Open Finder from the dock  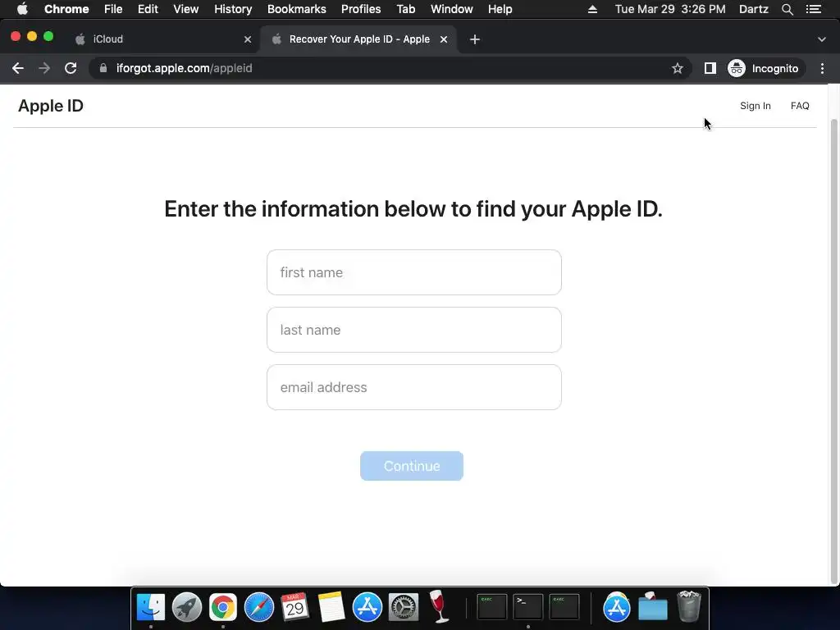point(151,607)
